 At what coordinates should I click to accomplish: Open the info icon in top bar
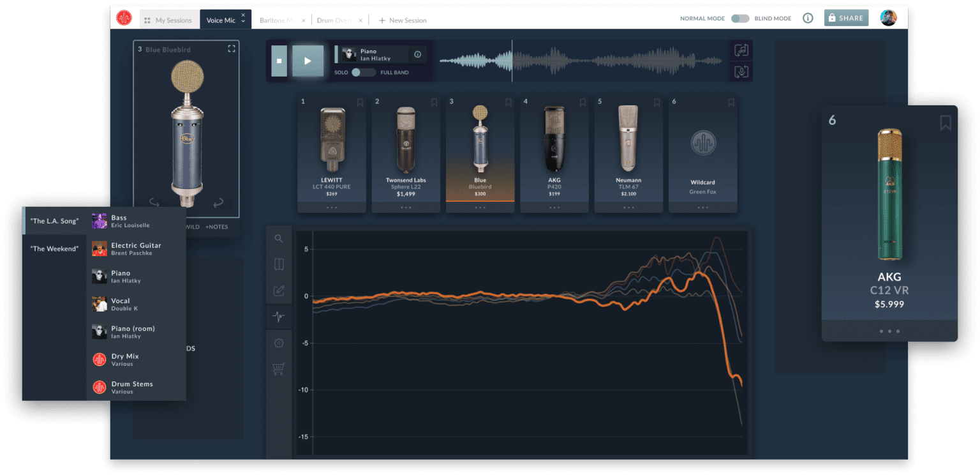point(808,19)
